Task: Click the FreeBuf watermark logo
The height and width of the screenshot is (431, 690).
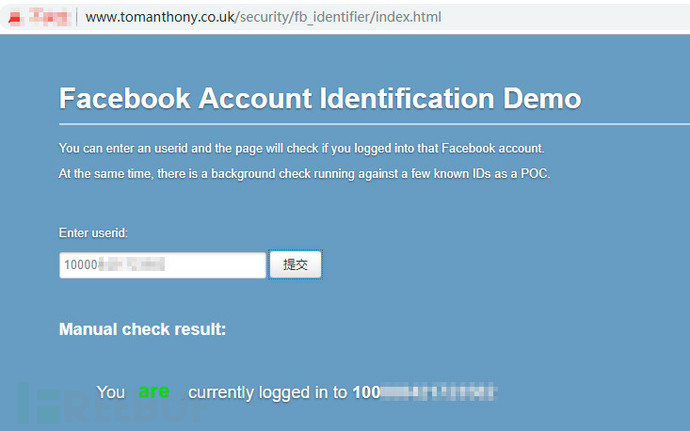Action: coord(112,404)
